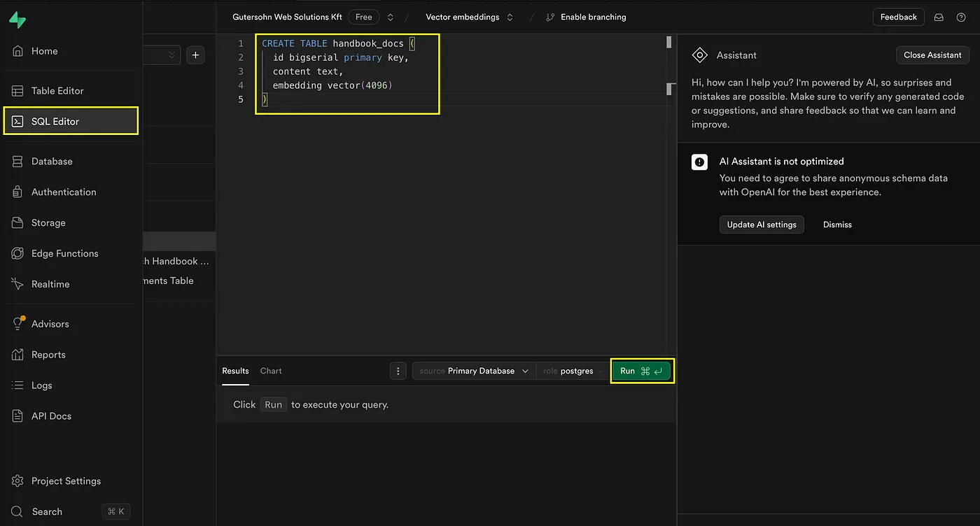Click Gutersohn Web Solutions Kft organization name
980x526 pixels.
coord(287,17)
